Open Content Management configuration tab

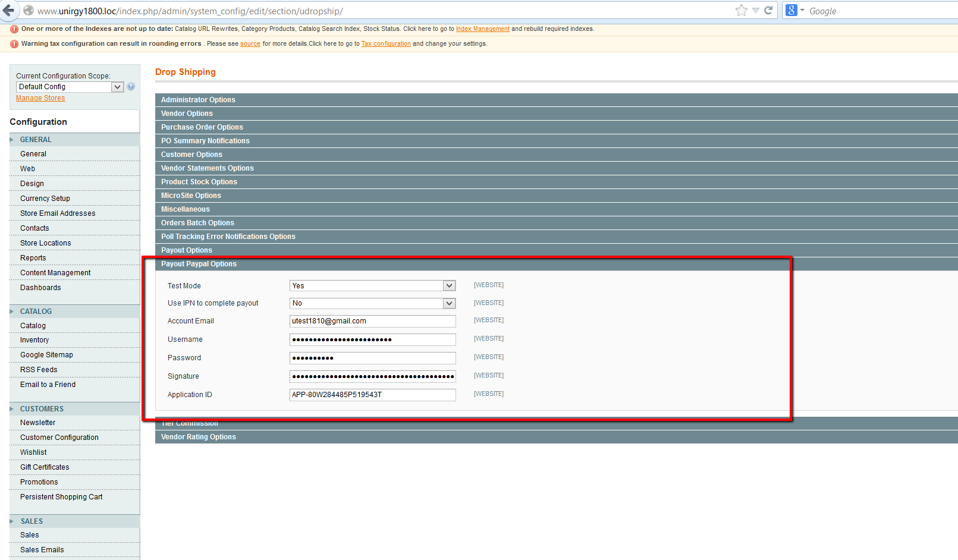click(75, 273)
